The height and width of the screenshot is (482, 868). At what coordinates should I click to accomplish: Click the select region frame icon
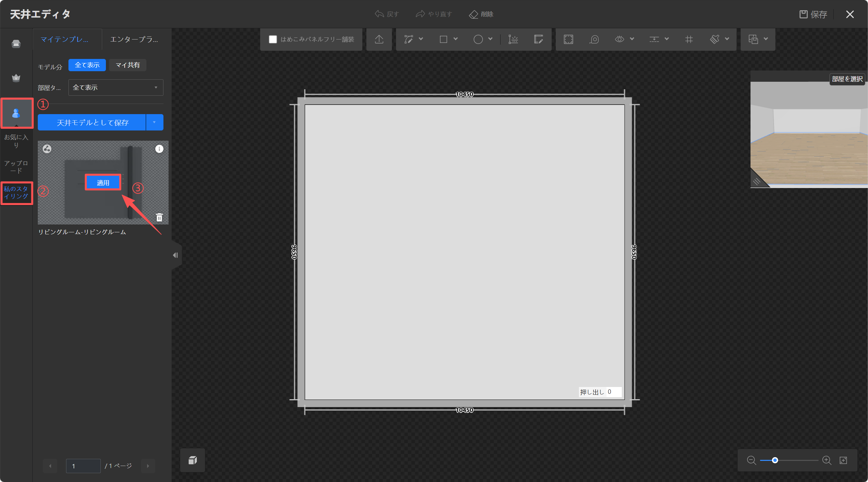click(568, 40)
